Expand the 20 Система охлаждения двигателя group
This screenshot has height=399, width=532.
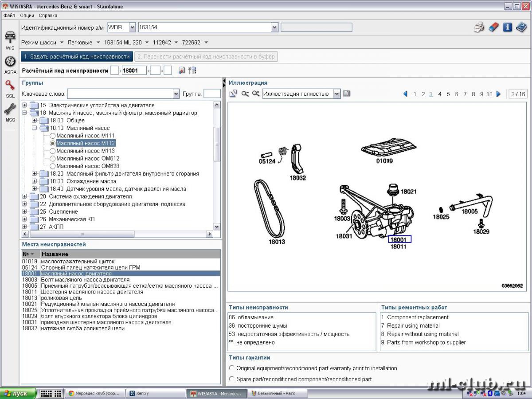pos(25,196)
